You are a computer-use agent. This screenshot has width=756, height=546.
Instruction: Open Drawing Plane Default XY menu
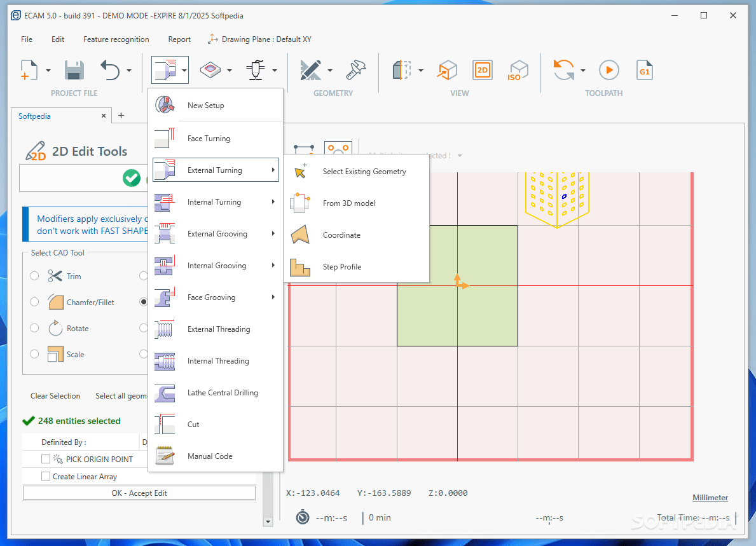tap(259, 39)
